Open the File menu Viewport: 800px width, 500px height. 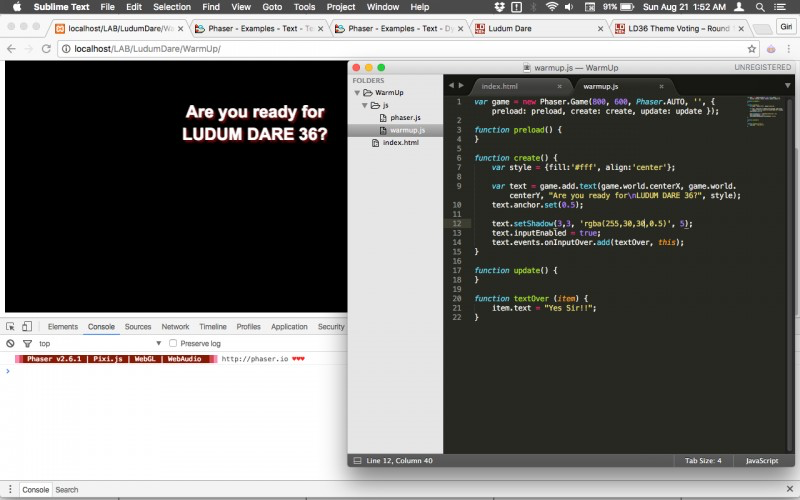point(108,7)
